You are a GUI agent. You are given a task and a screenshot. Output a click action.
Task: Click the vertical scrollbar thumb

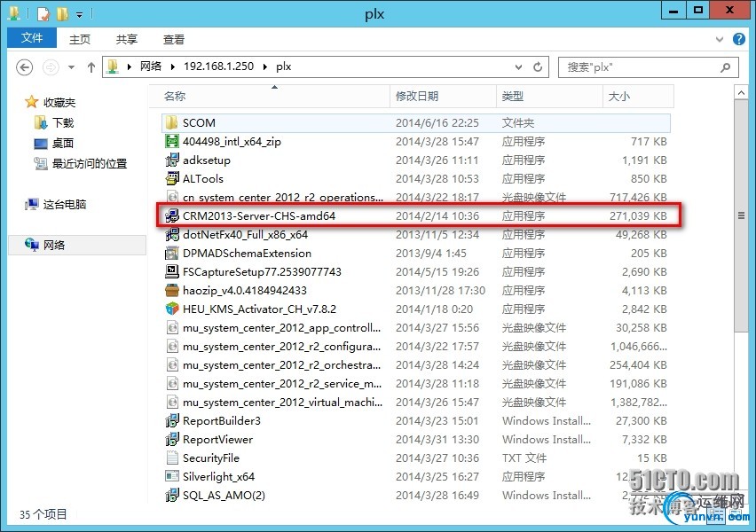pyautogui.click(x=741, y=215)
